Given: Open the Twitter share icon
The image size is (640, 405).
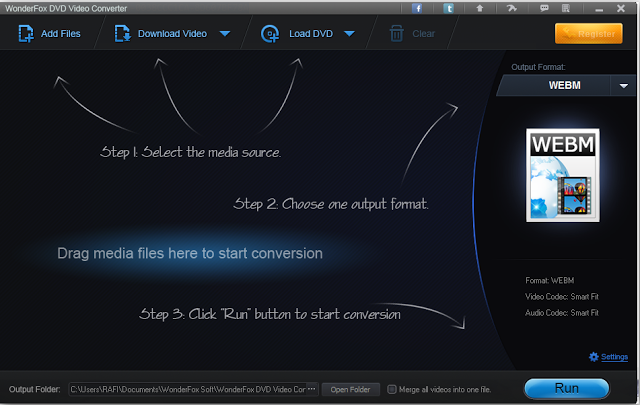Looking at the screenshot, I should click(448, 8).
